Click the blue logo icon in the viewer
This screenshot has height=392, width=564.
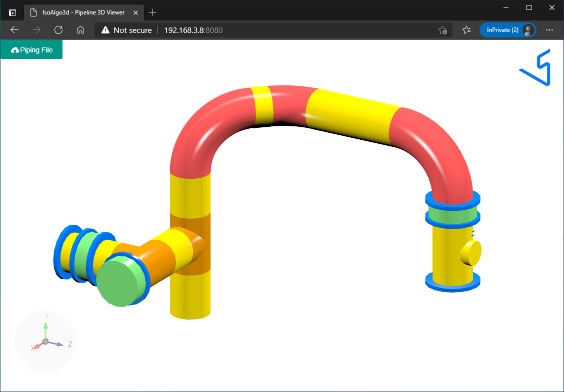[x=535, y=67]
